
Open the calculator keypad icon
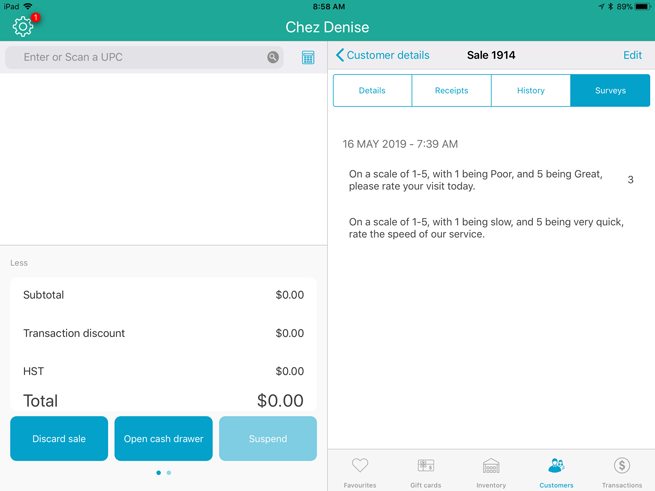(308, 58)
